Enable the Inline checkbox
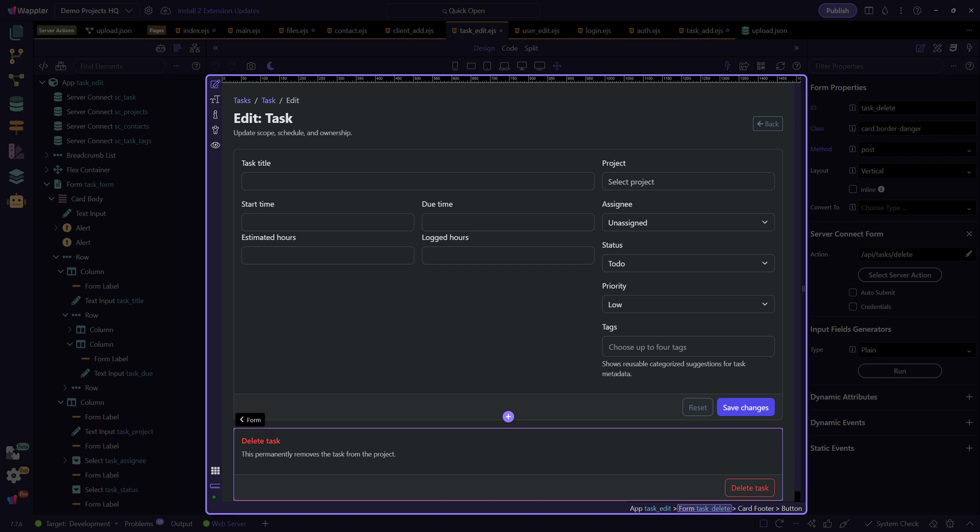This screenshot has width=980, height=532. click(x=852, y=189)
